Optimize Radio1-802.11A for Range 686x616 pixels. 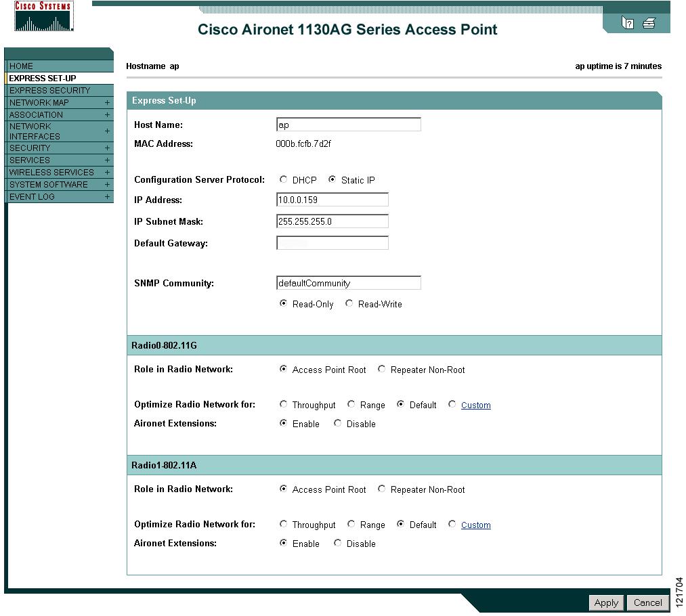click(x=351, y=524)
